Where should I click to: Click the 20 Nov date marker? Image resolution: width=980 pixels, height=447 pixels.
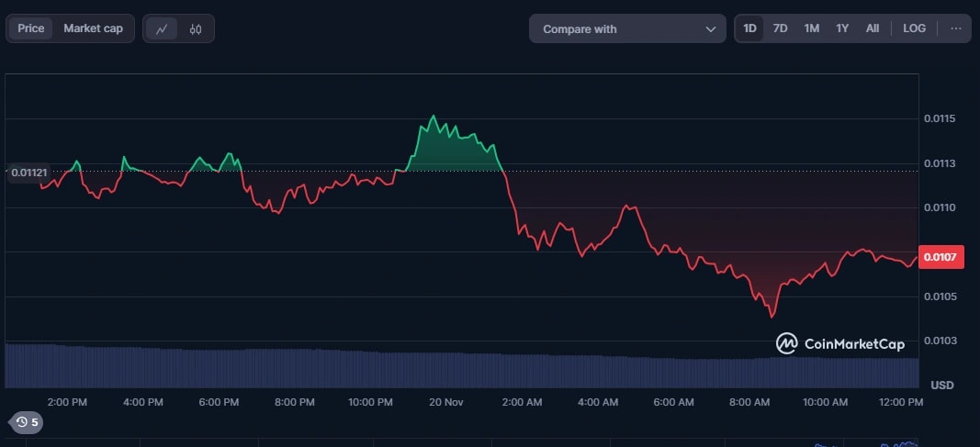(447, 402)
